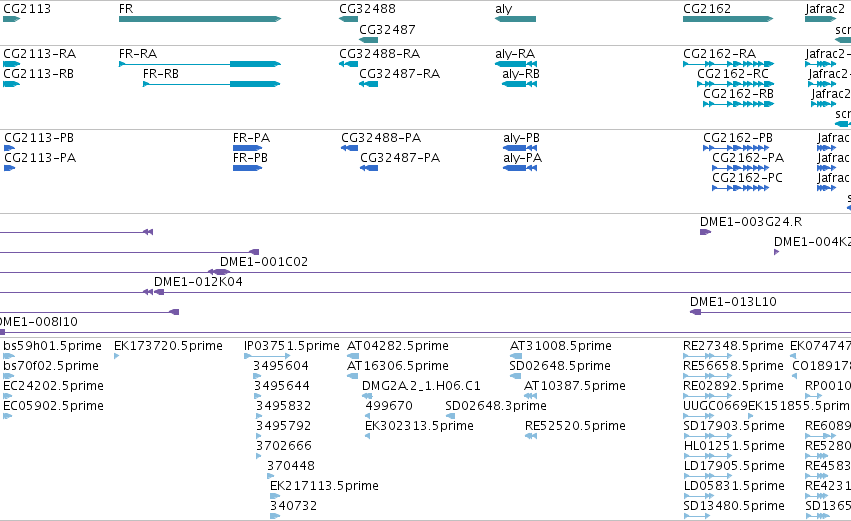Select the SD02648.3prime EST label
The height and width of the screenshot is (521, 851).
[496, 406]
